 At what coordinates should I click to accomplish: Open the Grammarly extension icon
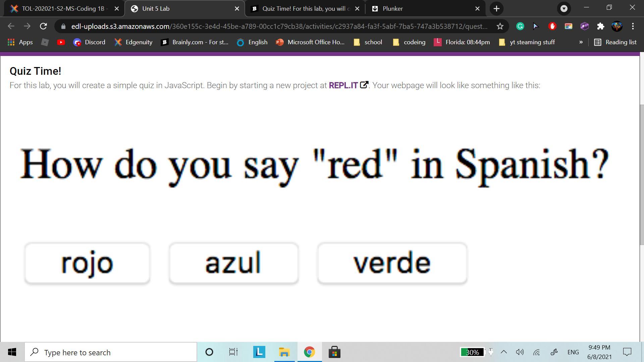point(520,26)
